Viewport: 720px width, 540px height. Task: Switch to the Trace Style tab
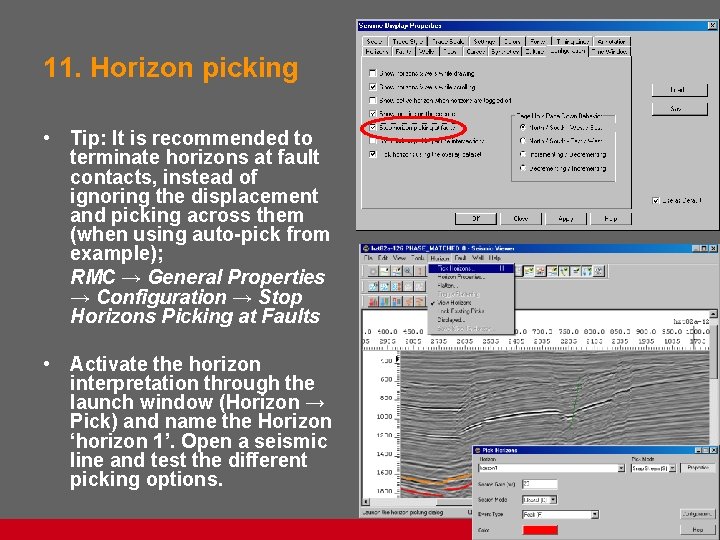click(x=408, y=41)
